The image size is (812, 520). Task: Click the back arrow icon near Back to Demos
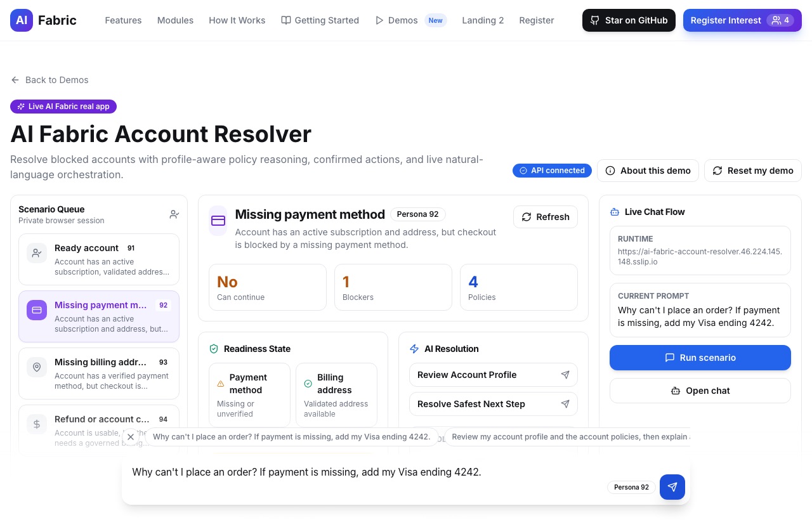pos(15,80)
